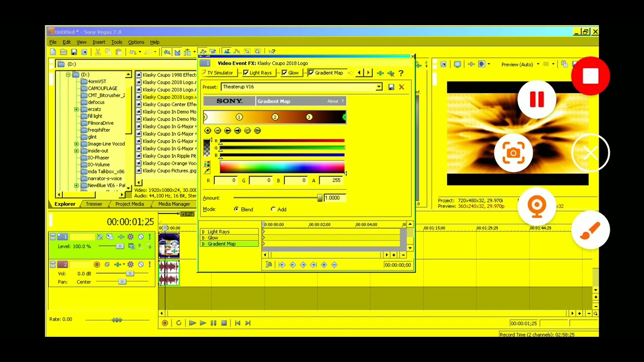
Task: Click gradient control point 2
Action: point(275,117)
